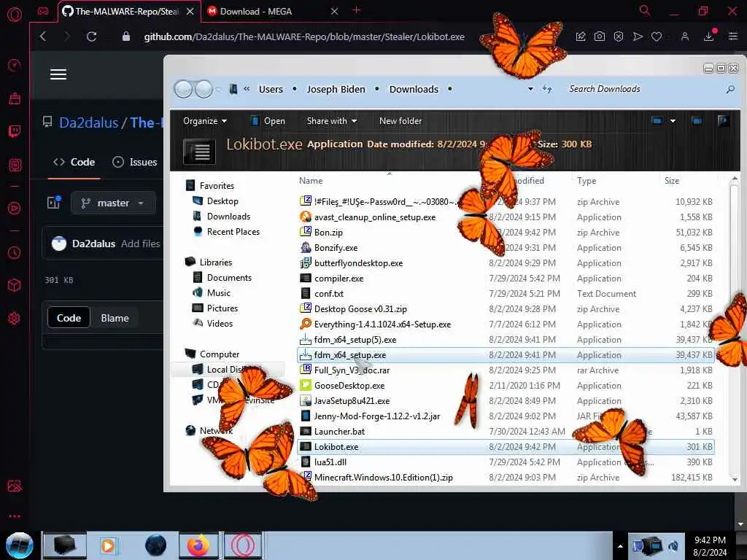Select the Bonzify.exe file

coord(506,248)
